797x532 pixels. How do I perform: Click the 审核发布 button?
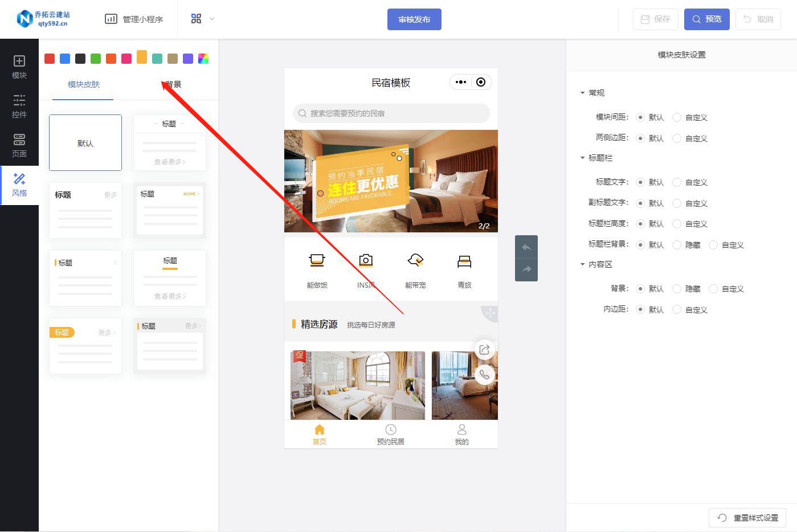pos(414,19)
